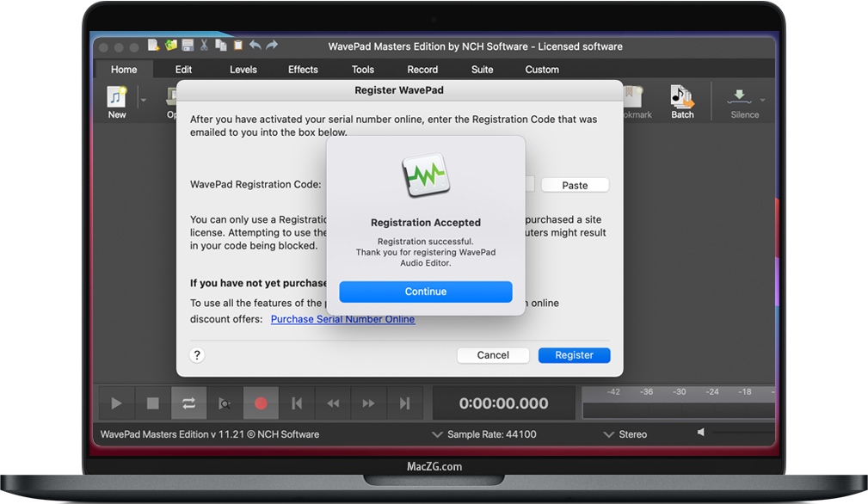This screenshot has height=504, width=868.
Task: Click the Cut scissors icon
Action: [204, 46]
